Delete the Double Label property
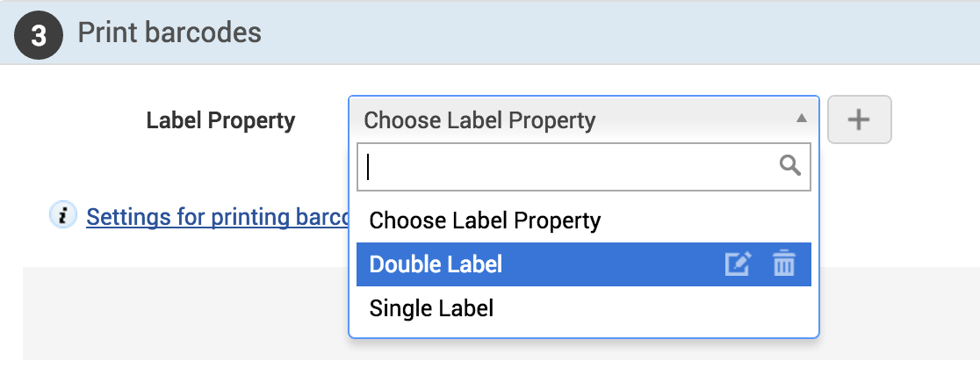Image resolution: width=980 pixels, height=383 pixels. tap(783, 264)
